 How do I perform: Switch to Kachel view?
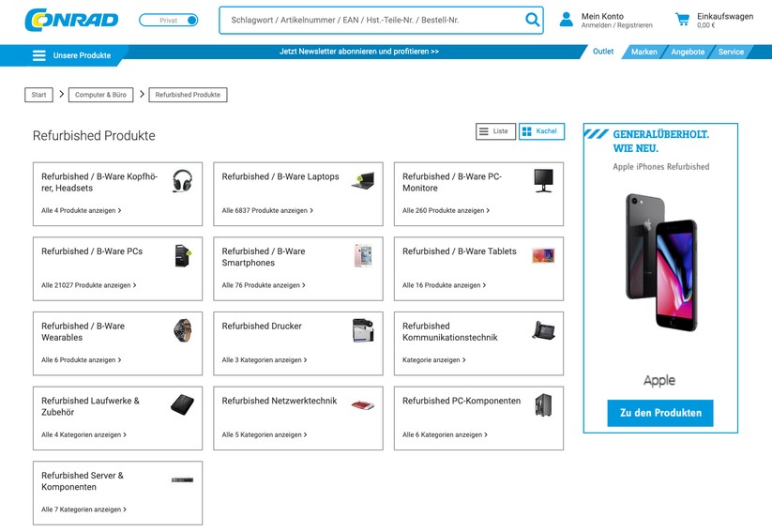(541, 131)
